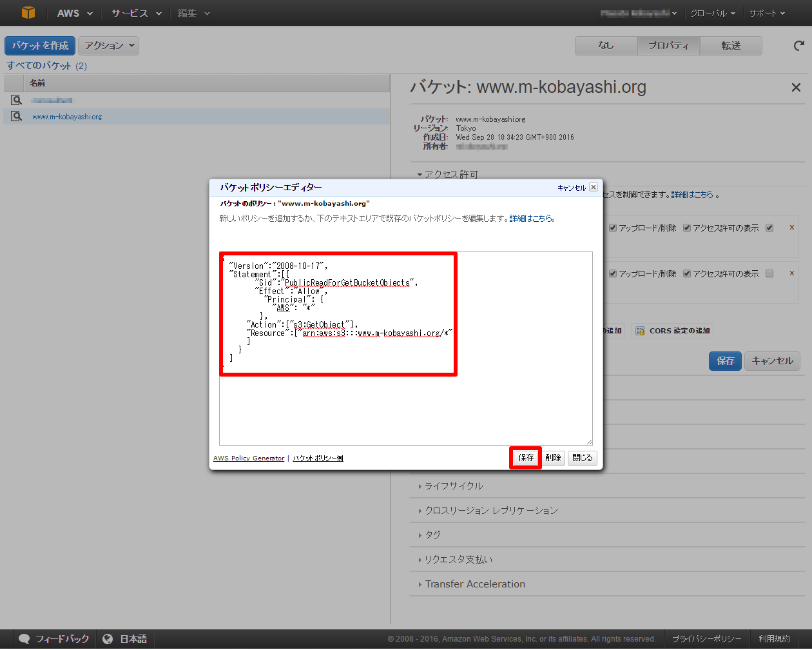The width and height of the screenshot is (812, 650).
Task: Toggle upper row アップロード/削除 checkbox
Action: 613,228
